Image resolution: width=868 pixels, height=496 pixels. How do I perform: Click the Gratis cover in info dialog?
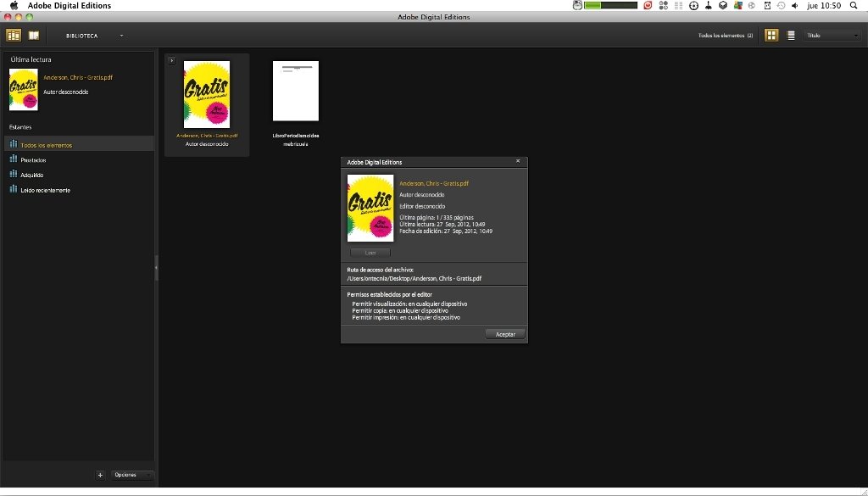coord(370,208)
